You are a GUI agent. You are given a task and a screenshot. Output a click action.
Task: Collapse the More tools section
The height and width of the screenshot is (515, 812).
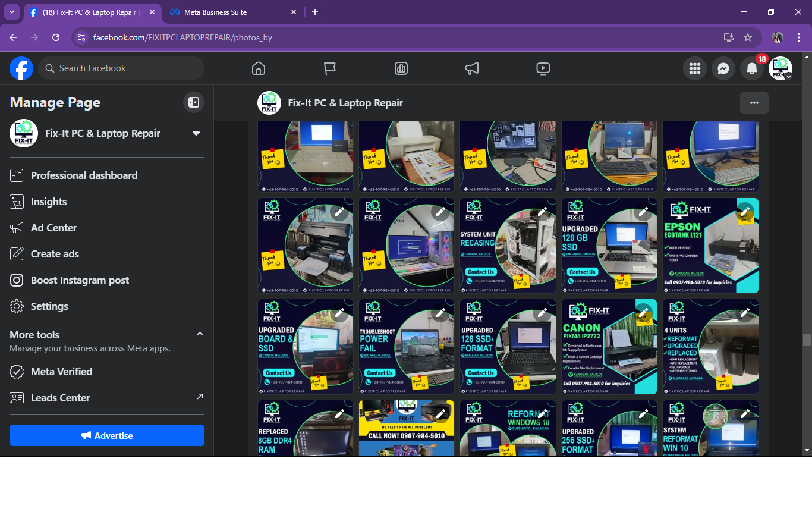200,334
